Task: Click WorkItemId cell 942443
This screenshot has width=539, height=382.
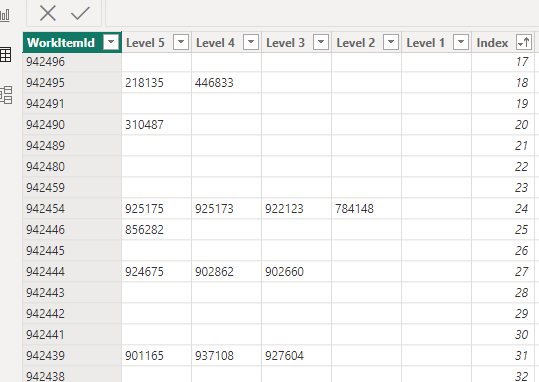Action: (x=72, y=293)
